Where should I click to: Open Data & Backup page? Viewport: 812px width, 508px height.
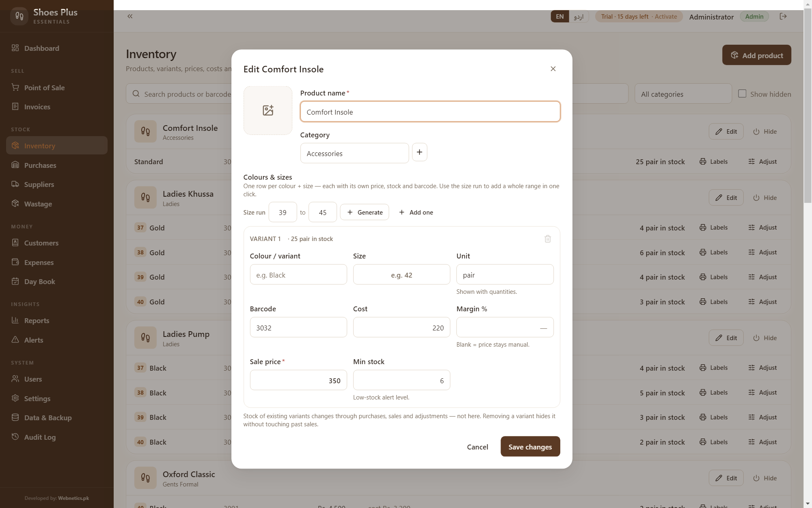tap(57, 417)
